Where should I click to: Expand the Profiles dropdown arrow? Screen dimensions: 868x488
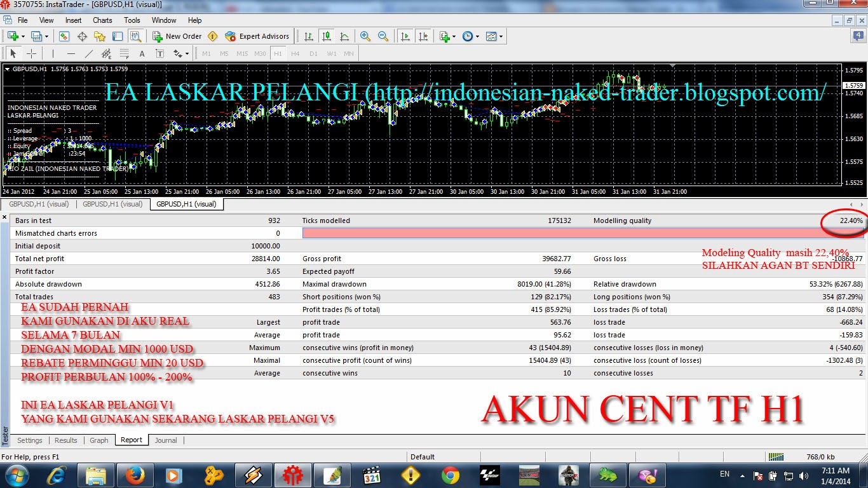pos(45,36)
